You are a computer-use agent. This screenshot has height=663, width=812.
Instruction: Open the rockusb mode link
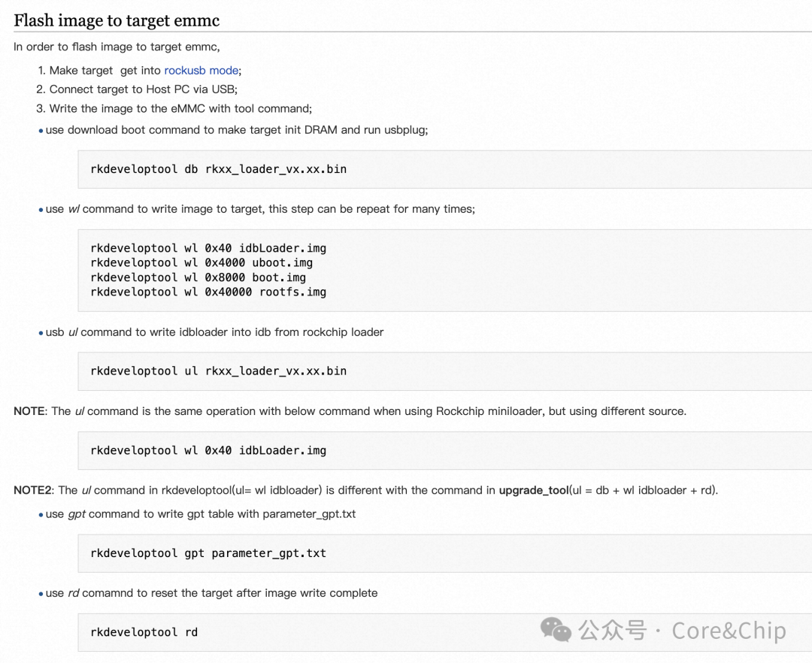click(x=201, y=71)
